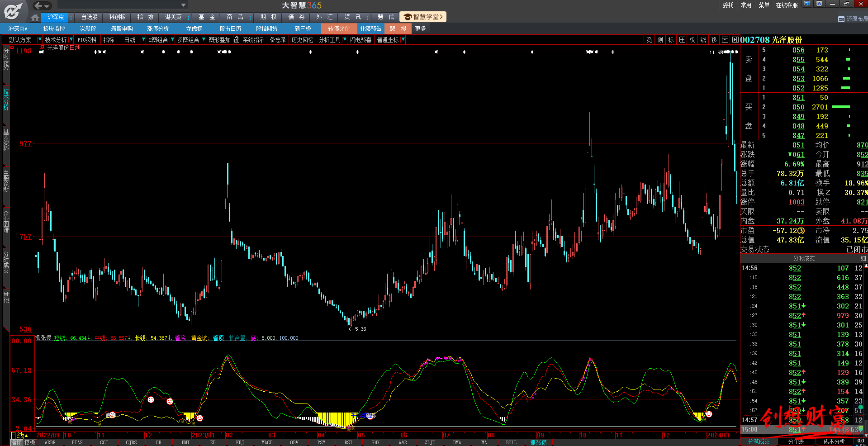The image size is (868, 446).
Task: Click 更多 in the sub-navigation bar
Action: (420, 28)
